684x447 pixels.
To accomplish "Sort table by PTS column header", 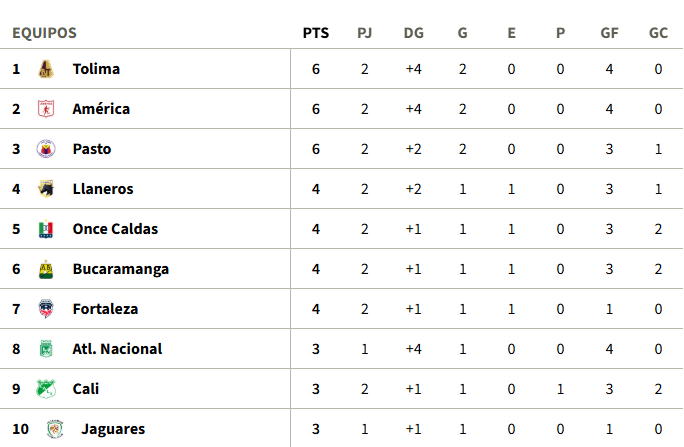I will coord(315,33).
